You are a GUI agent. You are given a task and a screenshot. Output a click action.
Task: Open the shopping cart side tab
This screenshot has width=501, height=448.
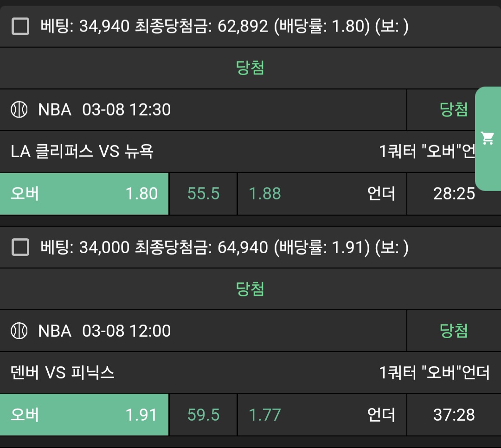click(488, 138)
